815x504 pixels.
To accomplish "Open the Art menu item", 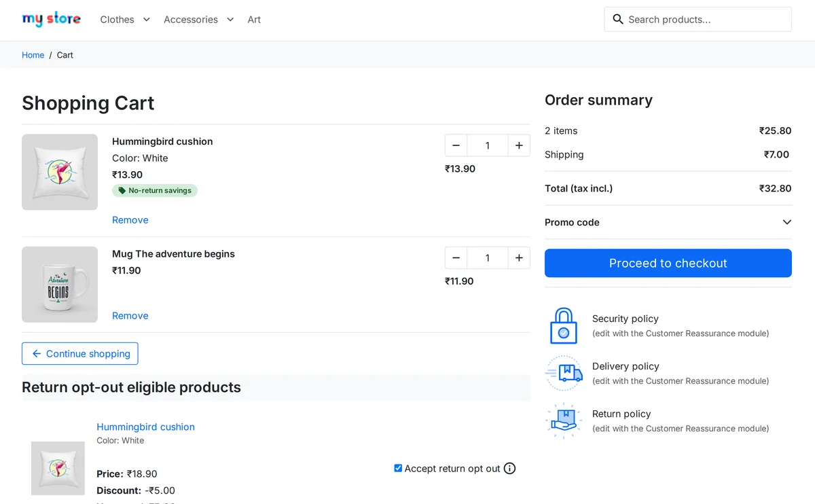I will [254, 20].
